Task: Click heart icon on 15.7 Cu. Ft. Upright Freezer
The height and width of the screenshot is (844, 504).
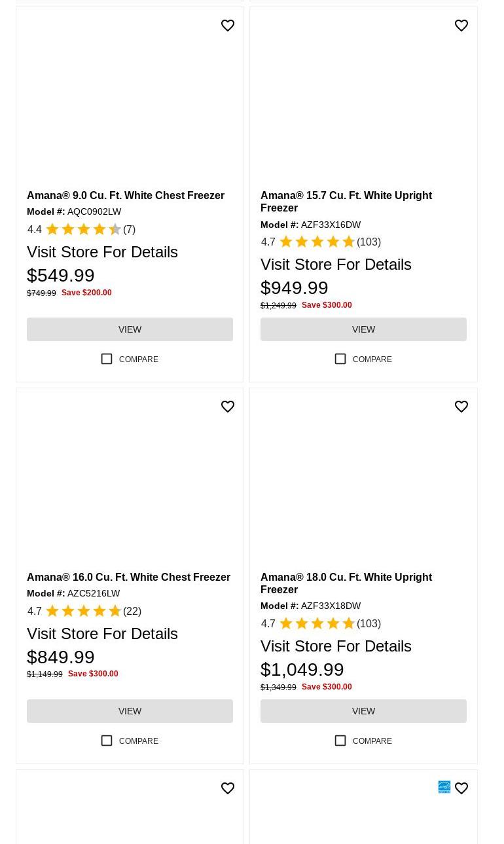Action: (461, 26)
